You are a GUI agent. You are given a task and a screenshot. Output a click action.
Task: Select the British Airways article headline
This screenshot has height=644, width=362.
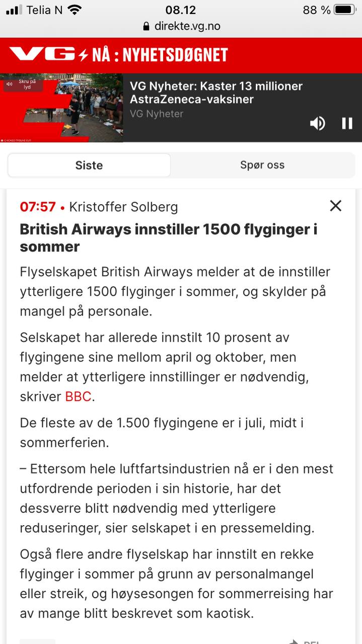click(169, 238)
